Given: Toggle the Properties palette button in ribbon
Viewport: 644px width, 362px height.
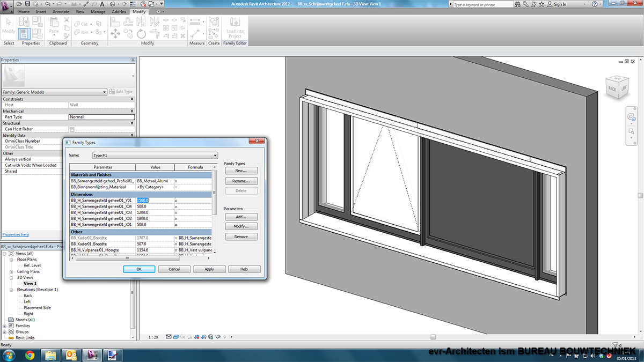Looking at the screenshot, I should pos(25,34).
